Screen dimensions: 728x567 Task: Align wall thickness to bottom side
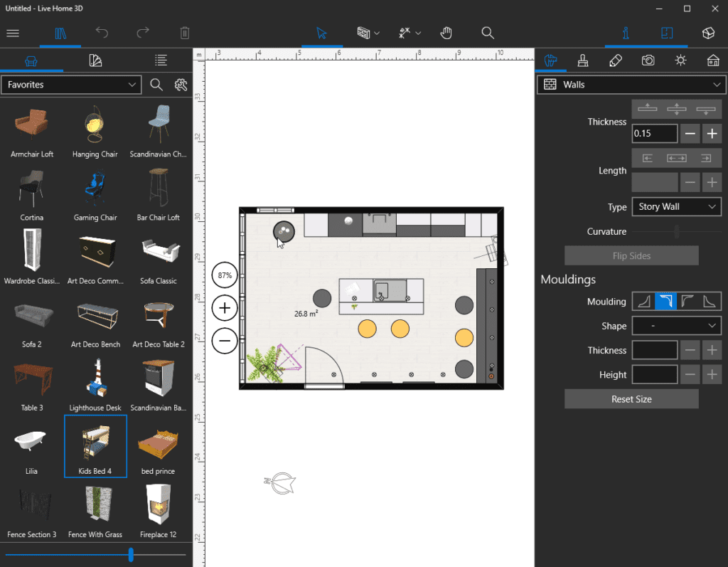pyautogui.click(x=706, y=110)
